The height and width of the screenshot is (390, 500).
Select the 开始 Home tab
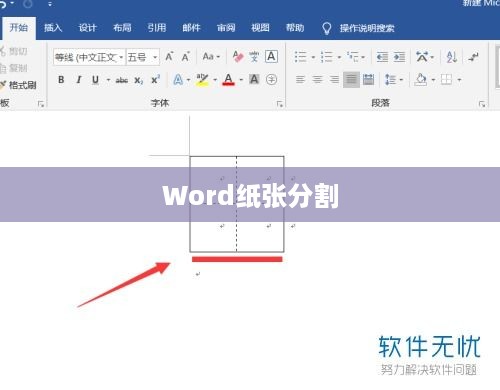[x=19, y=28]
